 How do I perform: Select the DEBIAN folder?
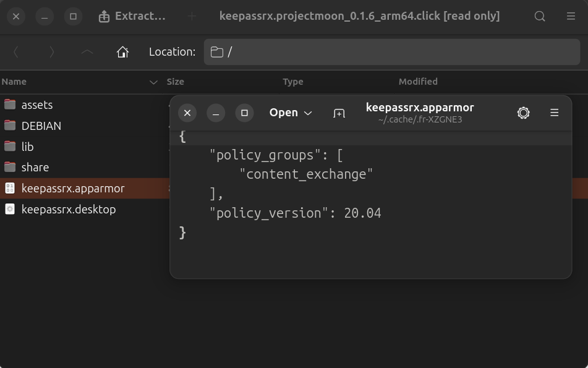pos(41,126)
